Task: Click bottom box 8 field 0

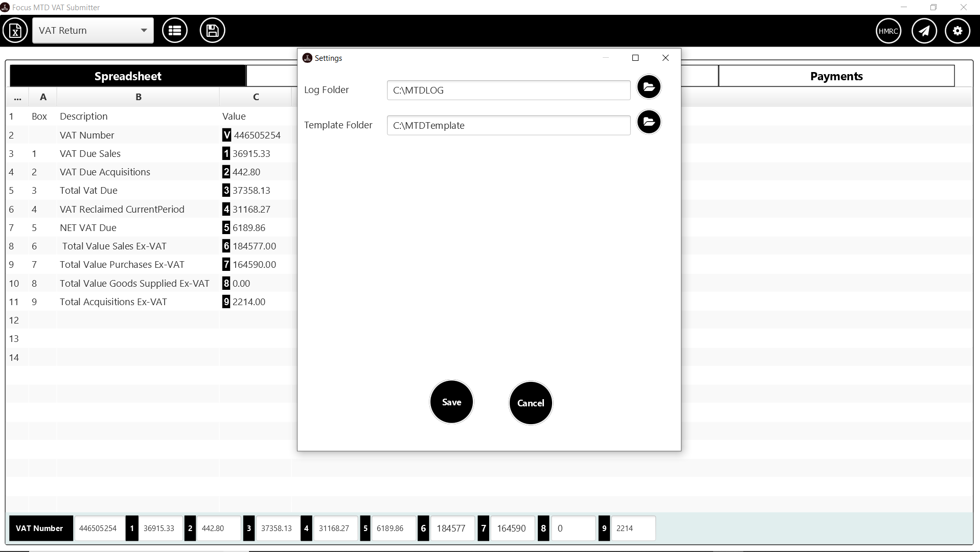Action: [574, 528]
